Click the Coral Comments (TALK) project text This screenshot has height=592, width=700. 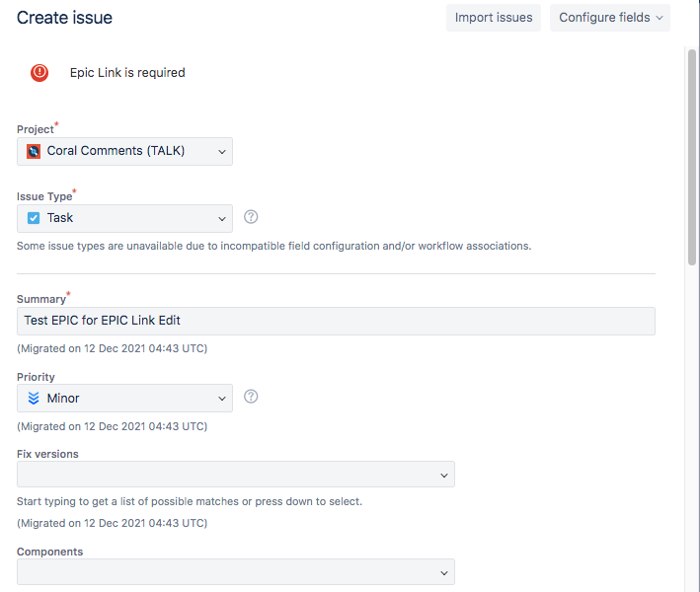click(116, 151)
